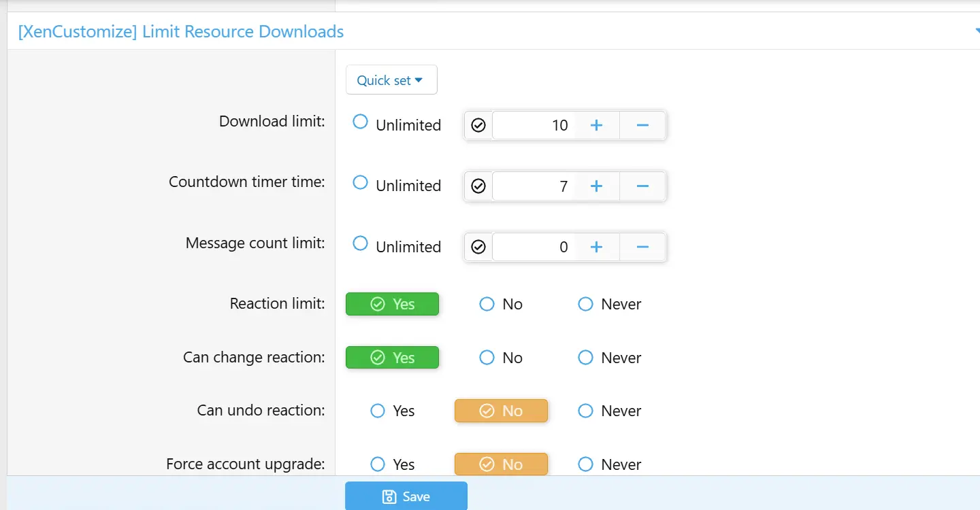Collapse Limit Resource Downloads section arrow
The image size is (980, 510).
pyautogui.click(x=976, y=32)
